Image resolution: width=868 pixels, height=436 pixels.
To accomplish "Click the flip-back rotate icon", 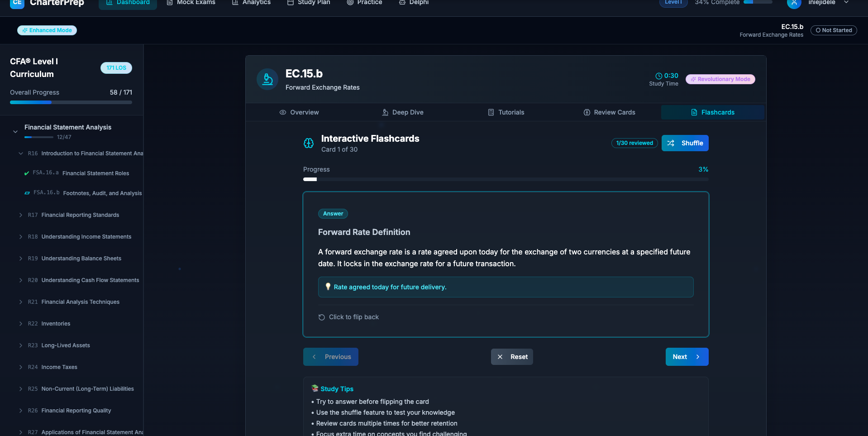I will (x=322, y=317).
